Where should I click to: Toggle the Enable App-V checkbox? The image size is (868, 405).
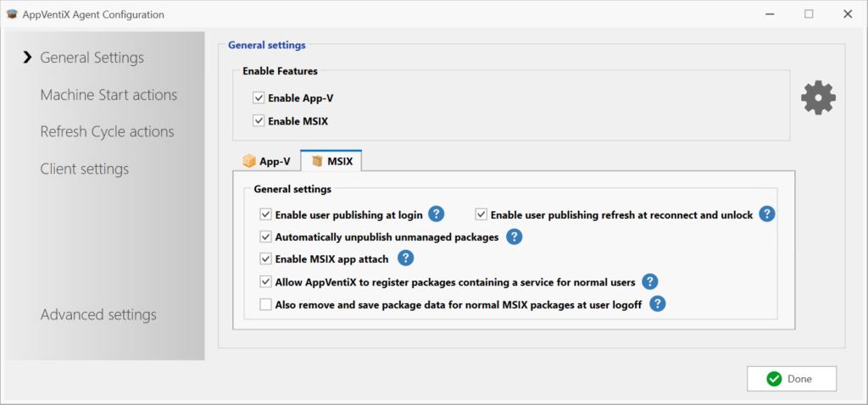[259, 98]
